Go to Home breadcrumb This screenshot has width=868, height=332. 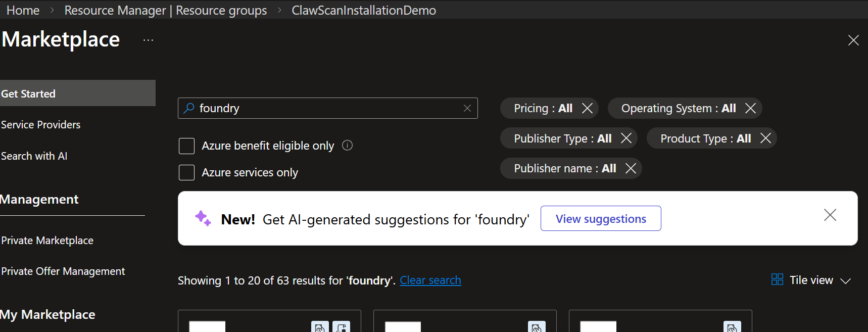click(23, 10)
